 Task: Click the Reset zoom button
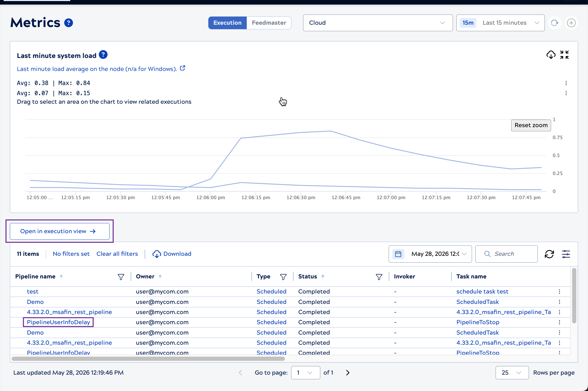(x=531, y=125)
